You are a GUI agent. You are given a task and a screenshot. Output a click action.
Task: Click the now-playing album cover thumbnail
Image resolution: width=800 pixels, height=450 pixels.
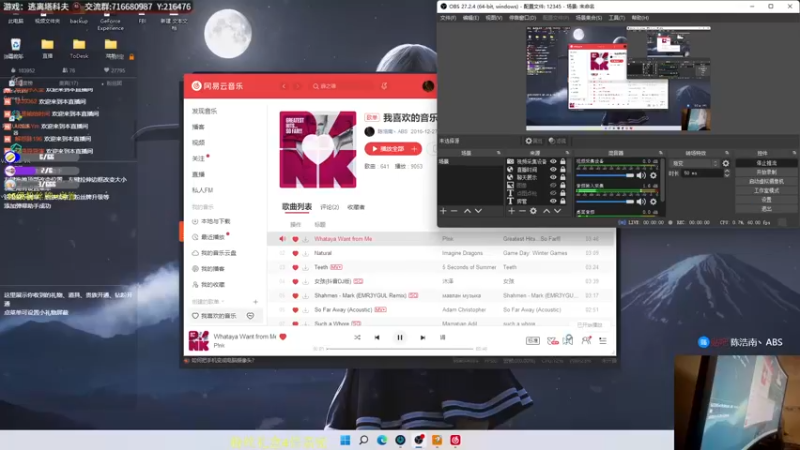pos(198,340)
